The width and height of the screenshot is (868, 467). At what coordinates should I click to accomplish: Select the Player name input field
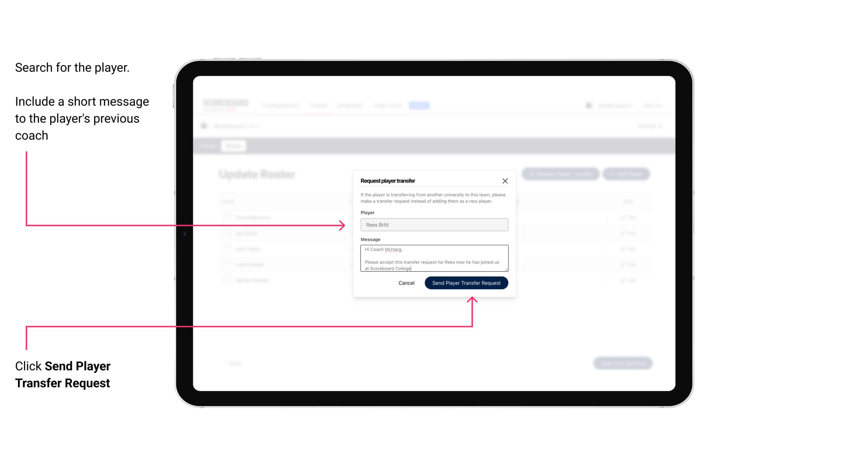[x=433, y=224]
